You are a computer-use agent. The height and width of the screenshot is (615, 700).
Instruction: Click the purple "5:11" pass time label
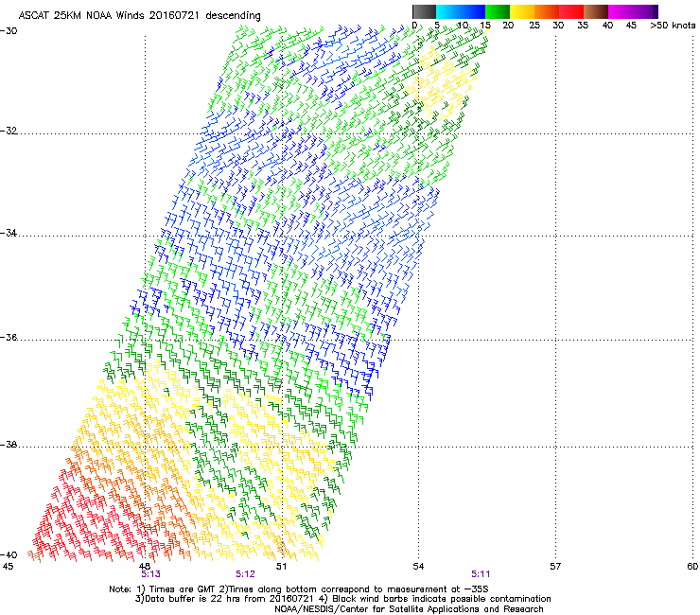[x=481, y=574]
